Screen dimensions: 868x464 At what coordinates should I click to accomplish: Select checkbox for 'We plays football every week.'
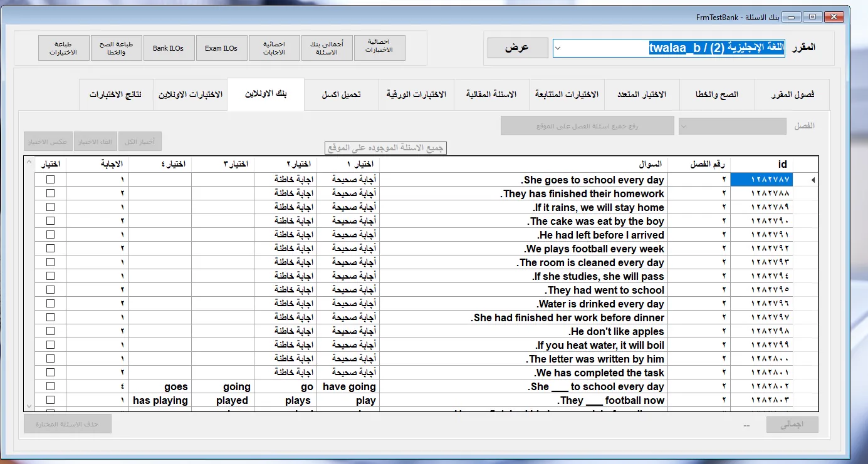pyautogui.click(x=51, y=249)
